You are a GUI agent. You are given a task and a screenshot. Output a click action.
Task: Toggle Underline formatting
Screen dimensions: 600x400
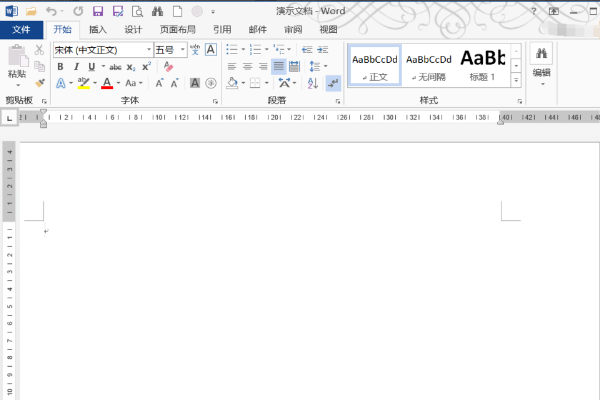pyautogui.click(x=91, y=67)
